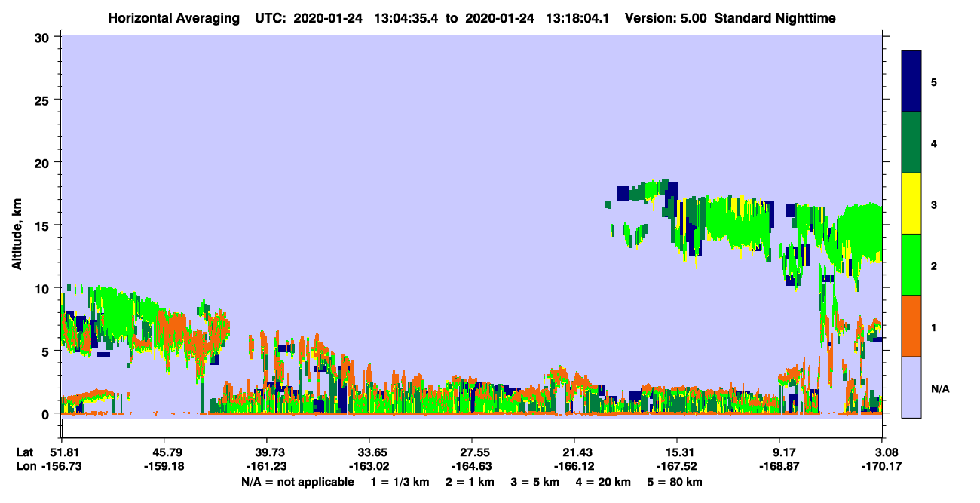Viewport: 980px width, 503px height.
Task: Click legend text '5 = 80 km'
Action: [676, 482]
